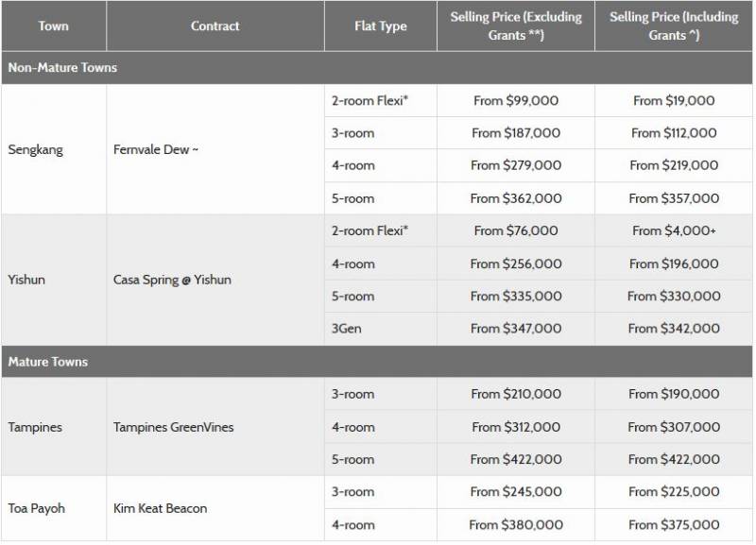This screenshot has height=545, width=756.
Task: Click the From $4,000+ price cell
Action: coord(674,230)
